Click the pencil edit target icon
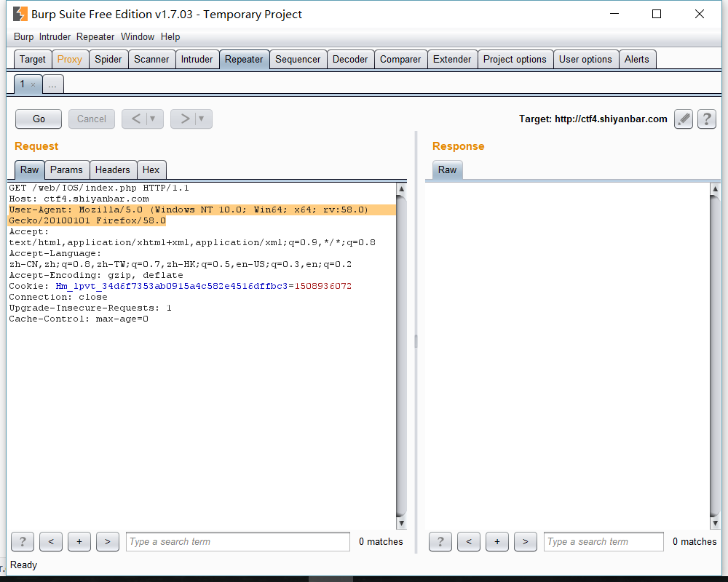Screen dimensions: 728x582 (683, 119)
